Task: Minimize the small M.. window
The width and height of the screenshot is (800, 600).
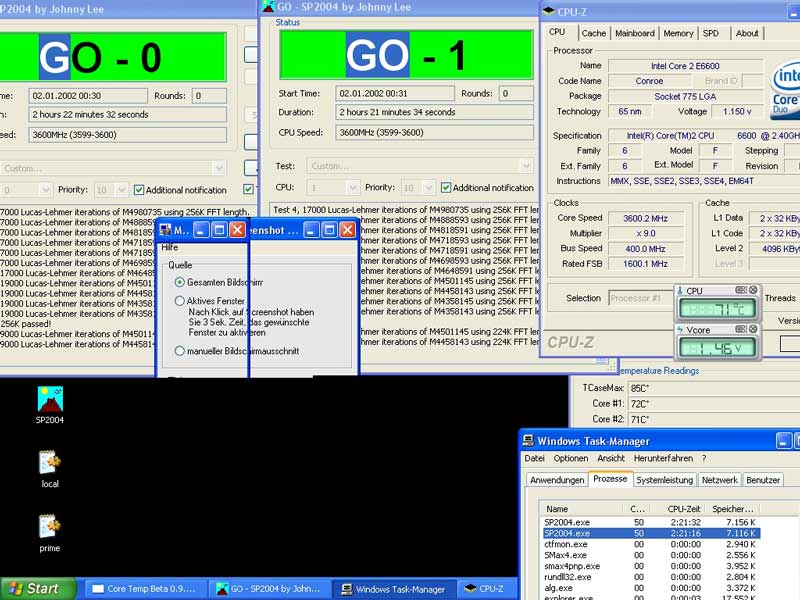Action: (x=201, y=230)
